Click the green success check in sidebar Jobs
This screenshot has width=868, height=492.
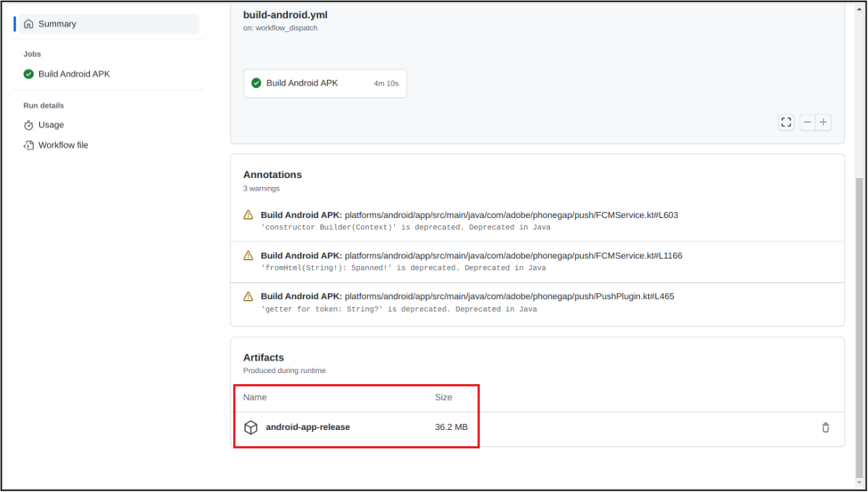coord(29,74)
